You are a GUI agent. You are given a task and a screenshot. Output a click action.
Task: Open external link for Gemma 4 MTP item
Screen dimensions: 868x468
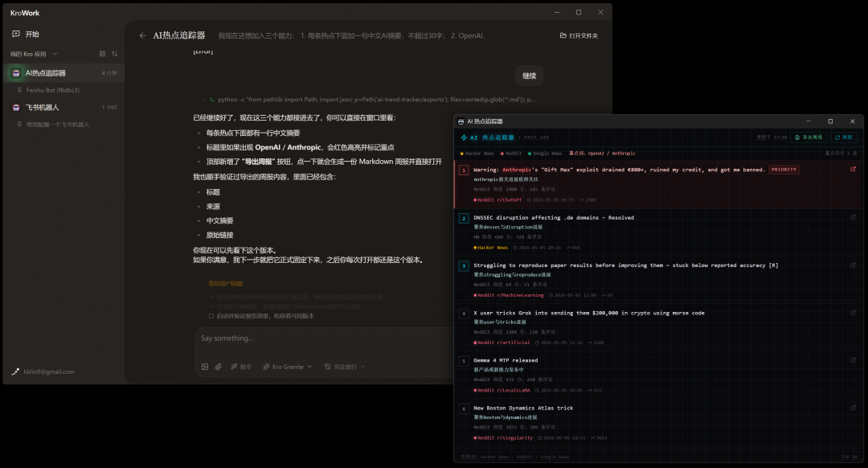click(x=853, y=360)
